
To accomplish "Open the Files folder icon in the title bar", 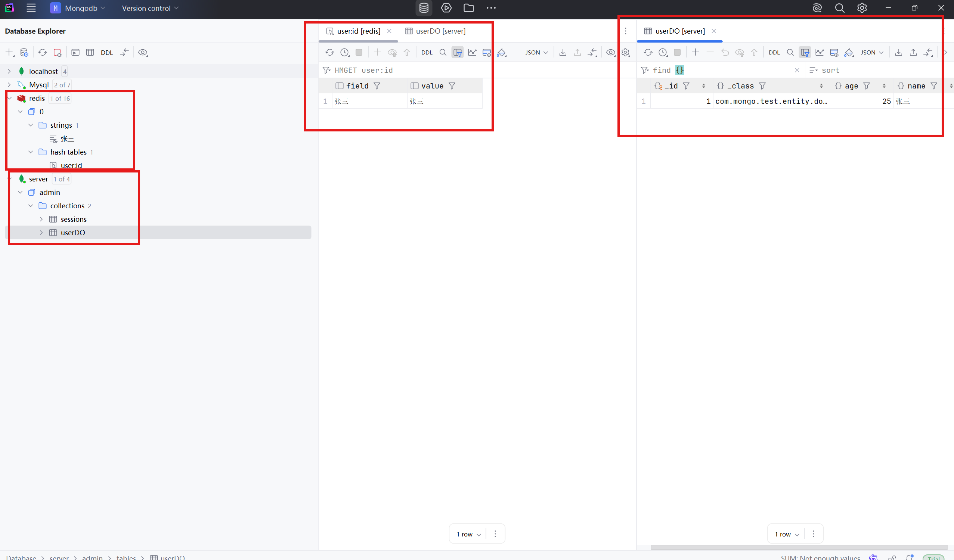I will 469,8.
